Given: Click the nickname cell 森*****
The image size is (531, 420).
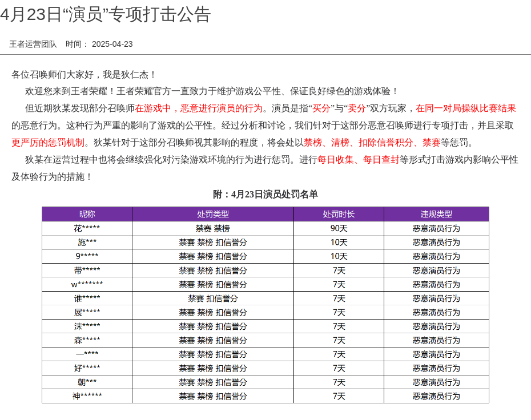Looking at the screenshot, I should [x=87, y=340].
